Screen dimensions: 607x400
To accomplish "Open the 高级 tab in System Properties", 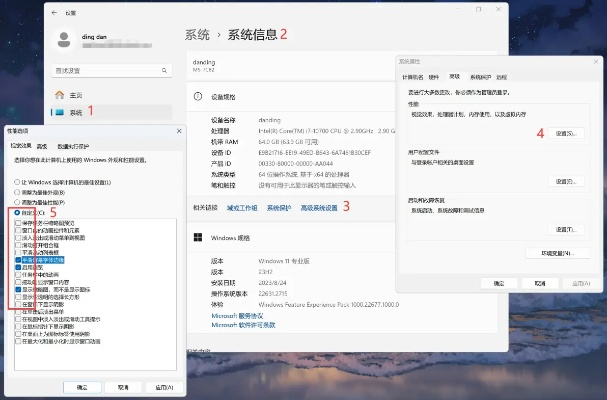I will pos(455,77).
